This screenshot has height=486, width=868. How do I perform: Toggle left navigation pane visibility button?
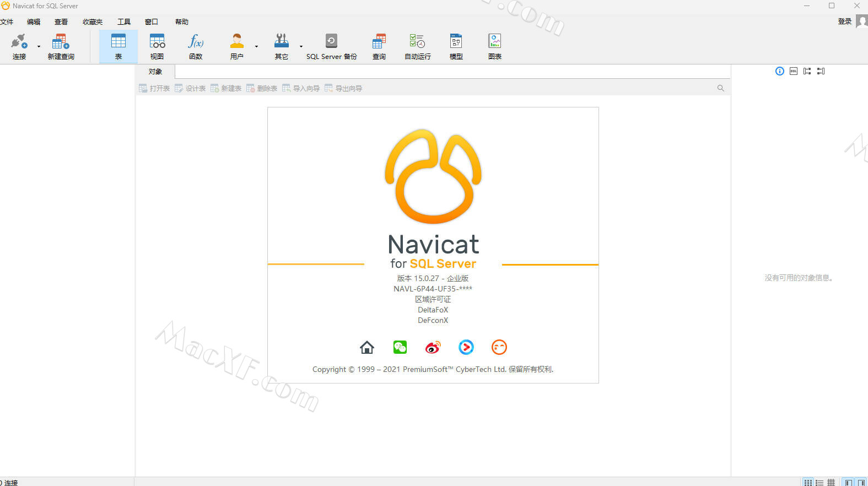(x=849, y=482)
